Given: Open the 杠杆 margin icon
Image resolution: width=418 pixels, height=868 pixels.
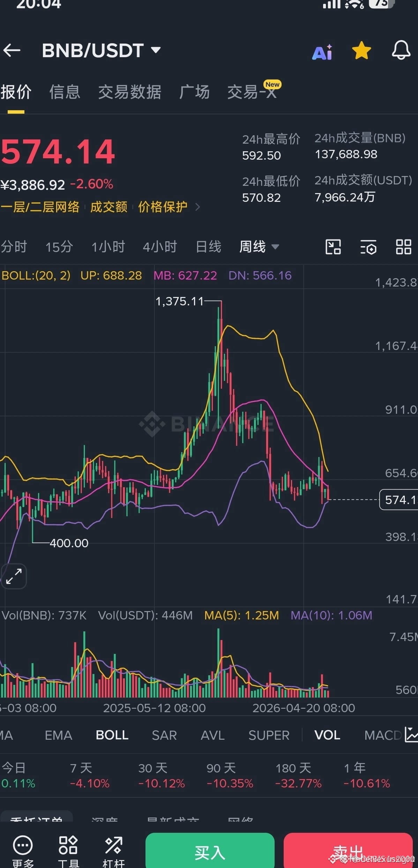Looking at the screenshot, I should coord(113,851).
